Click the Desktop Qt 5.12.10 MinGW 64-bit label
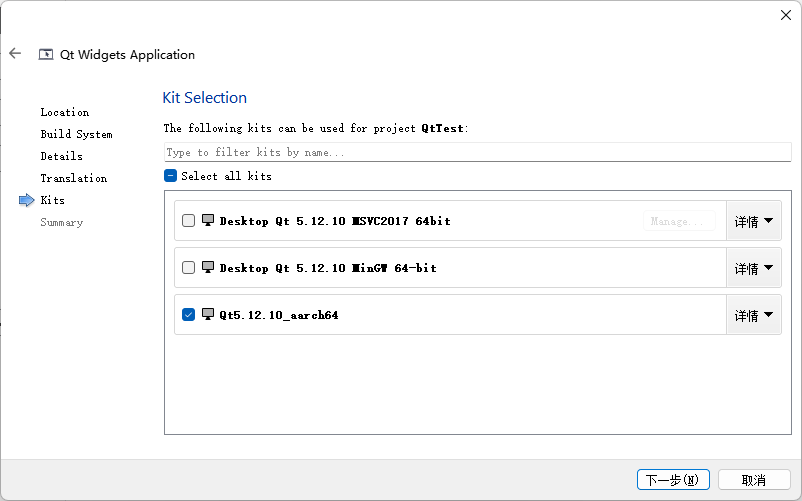The width and height of the screenshot is (802, 501). pos(328,268)
